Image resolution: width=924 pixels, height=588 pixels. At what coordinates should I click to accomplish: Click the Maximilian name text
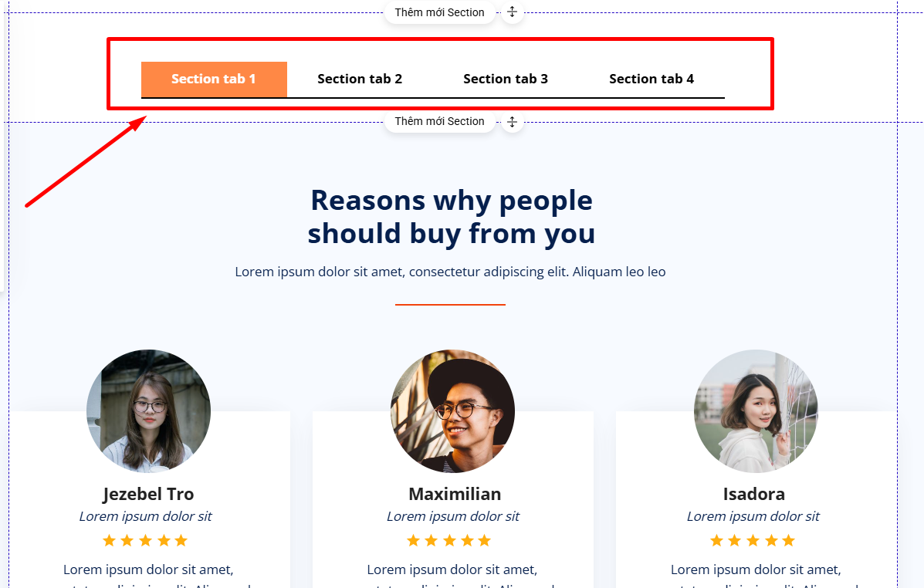point(455,494)
